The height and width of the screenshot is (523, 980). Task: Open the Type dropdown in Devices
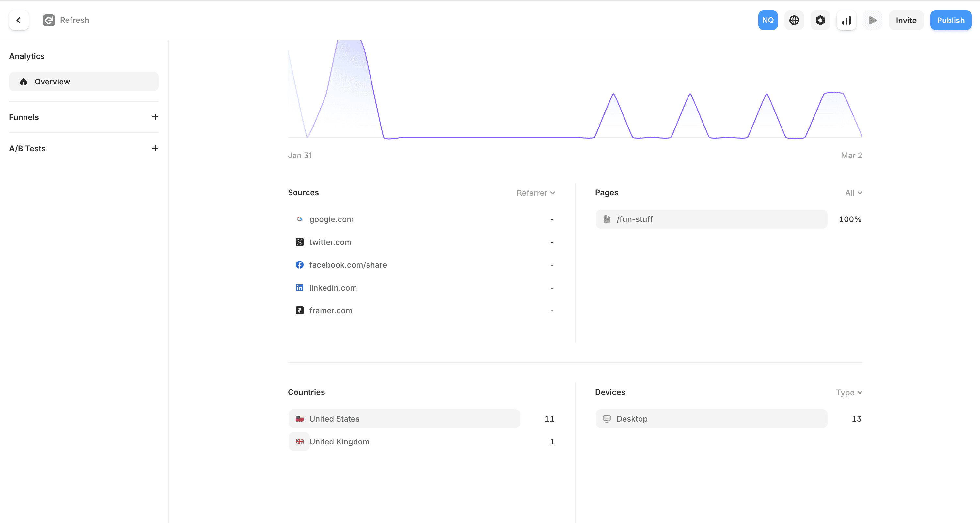click(849, 393)
